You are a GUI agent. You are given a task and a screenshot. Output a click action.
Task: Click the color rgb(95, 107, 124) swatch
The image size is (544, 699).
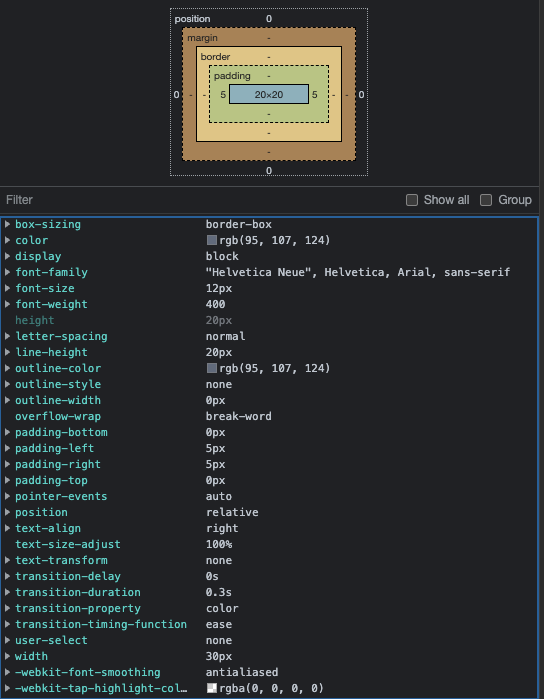[212, 240]
